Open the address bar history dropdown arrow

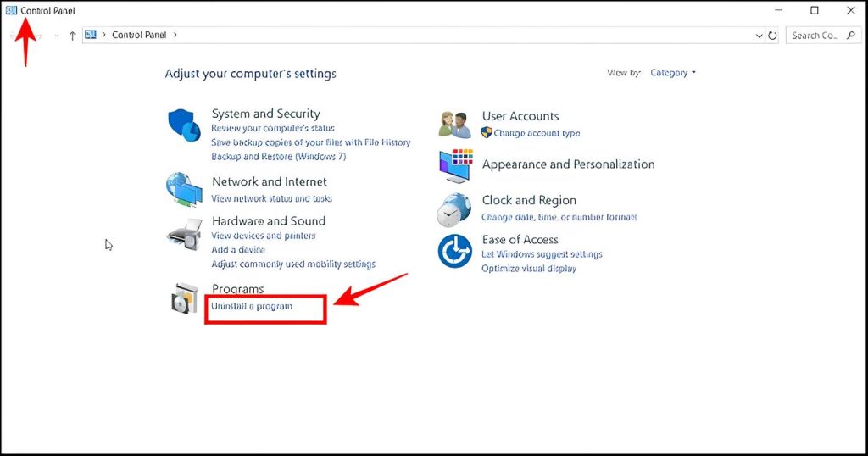pos(759,36)
